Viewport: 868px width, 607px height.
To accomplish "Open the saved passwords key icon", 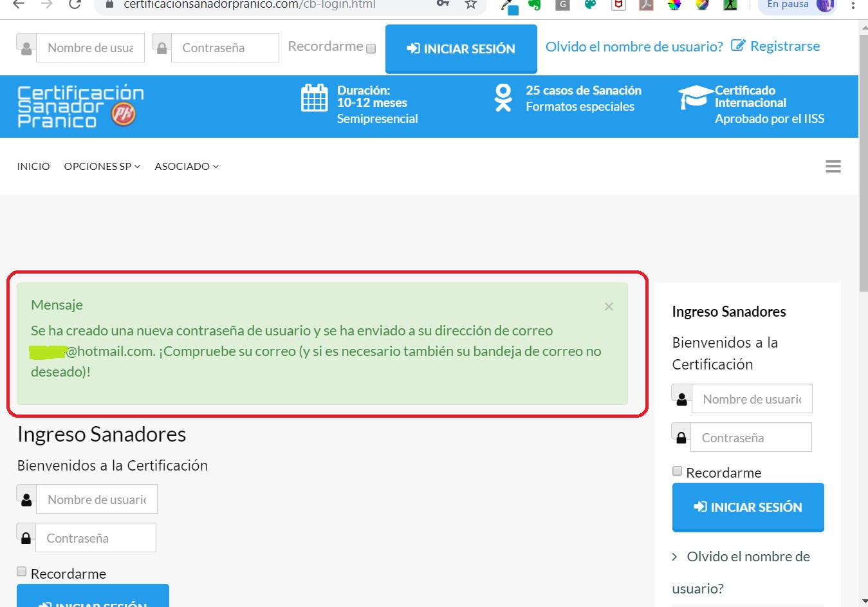I will coord(443,5).
